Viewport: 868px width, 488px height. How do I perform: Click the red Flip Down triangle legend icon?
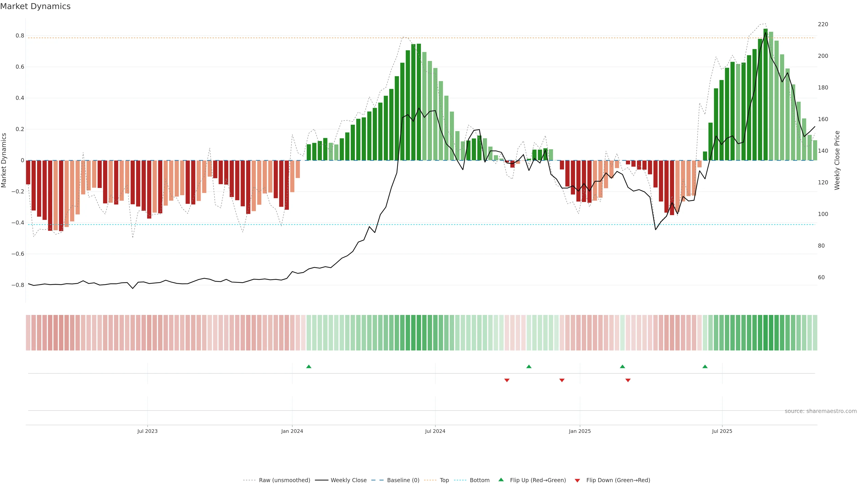(x=577, y=480)
